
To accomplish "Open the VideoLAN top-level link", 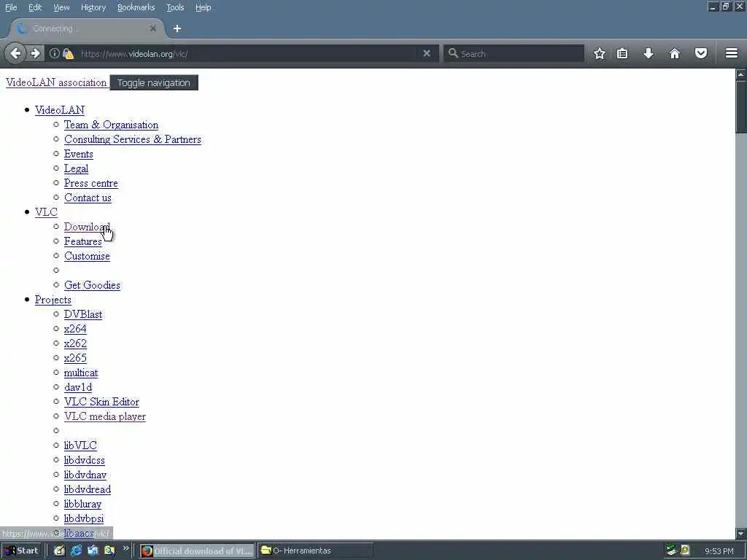I will [60, 110].
